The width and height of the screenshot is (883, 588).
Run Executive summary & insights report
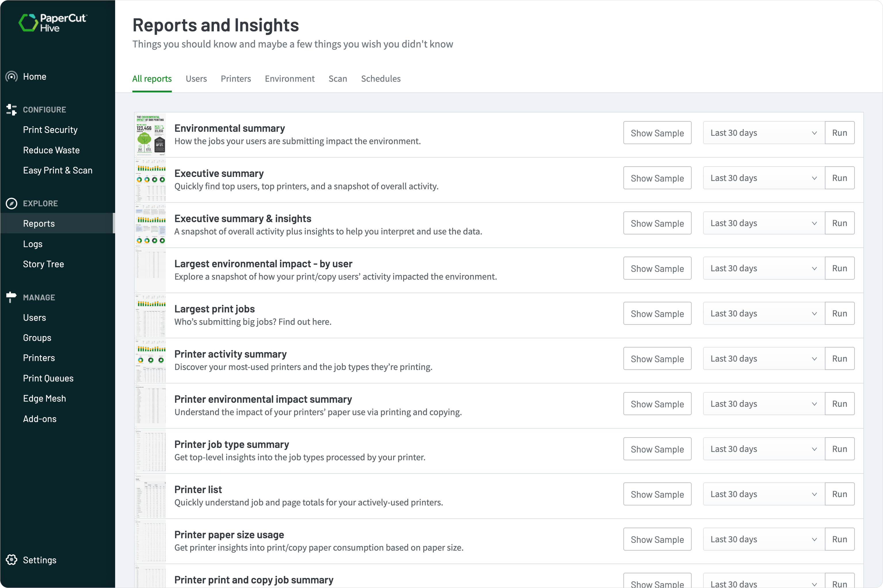coord(840,223)
